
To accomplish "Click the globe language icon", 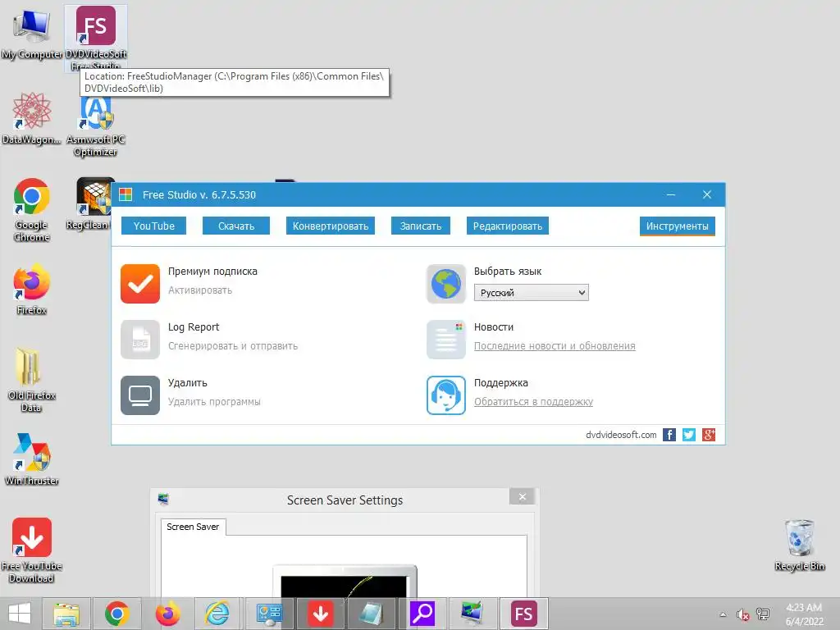I will [x=446, y=283].
